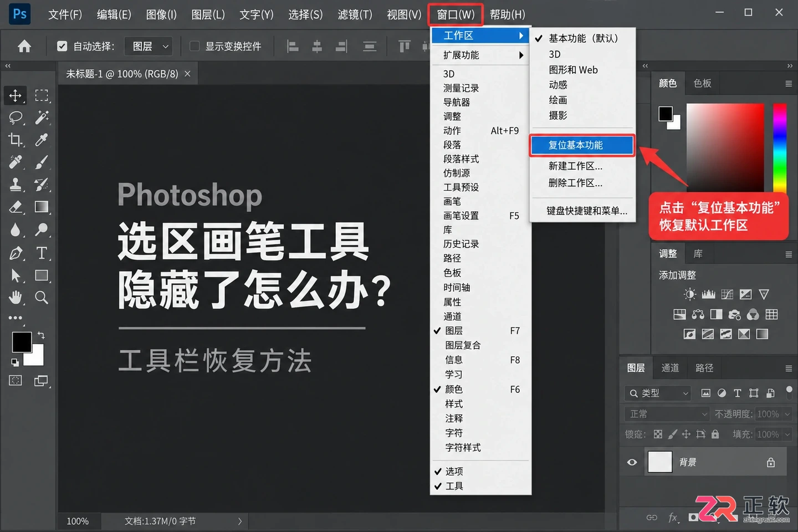Click the foreground color swatch in toolbar
Screen dimensions: 798x532
pos(22,342)
